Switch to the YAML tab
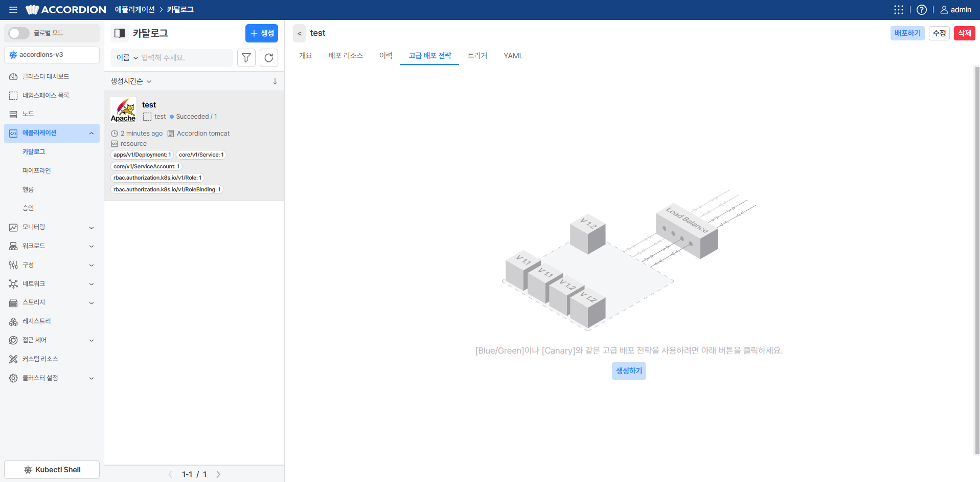 [x=513, y=56]
